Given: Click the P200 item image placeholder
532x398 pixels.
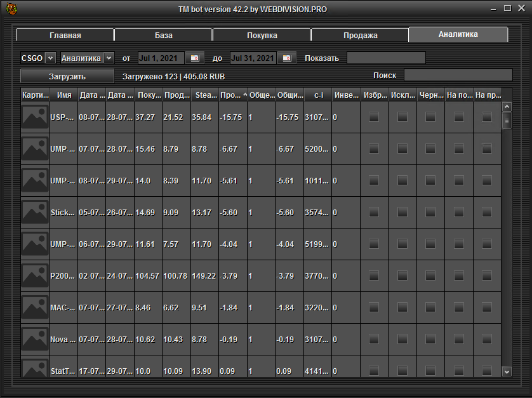Looking at the screenshot, I should [35, 275].
